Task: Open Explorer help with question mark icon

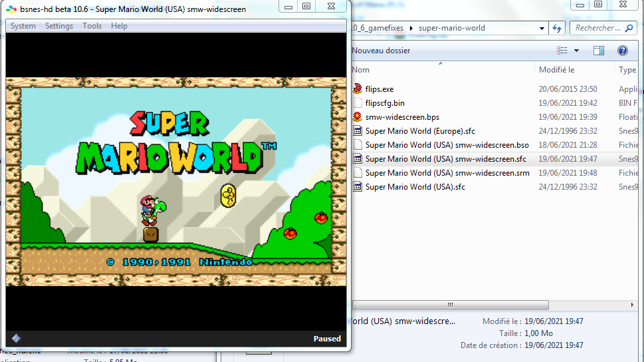Action: [x=623, y=51]
